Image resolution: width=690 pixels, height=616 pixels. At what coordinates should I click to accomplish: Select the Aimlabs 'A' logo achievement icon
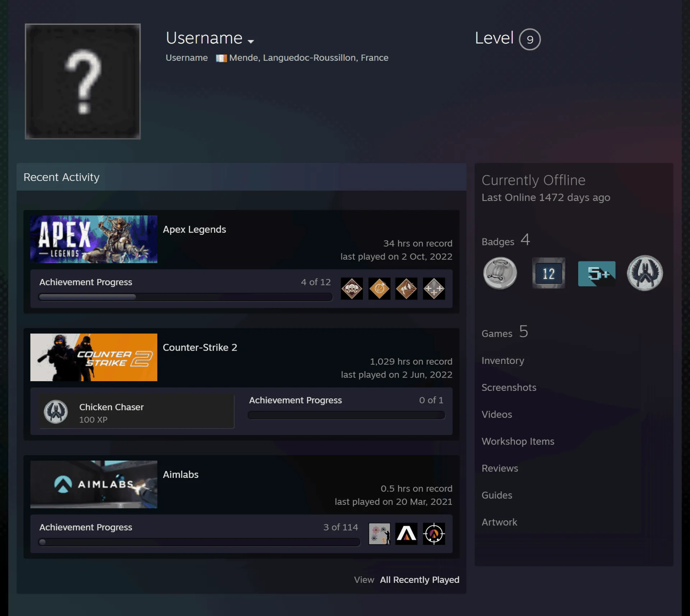[406, 534]
